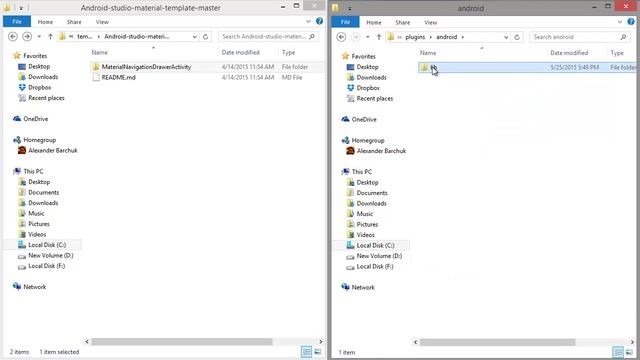Open Documents in left window sidebar

[x=44, y=193]
